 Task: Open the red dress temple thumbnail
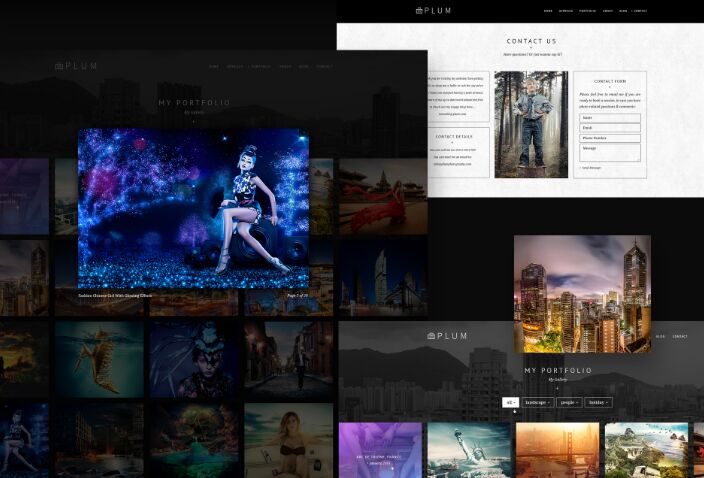pos(383,197)
